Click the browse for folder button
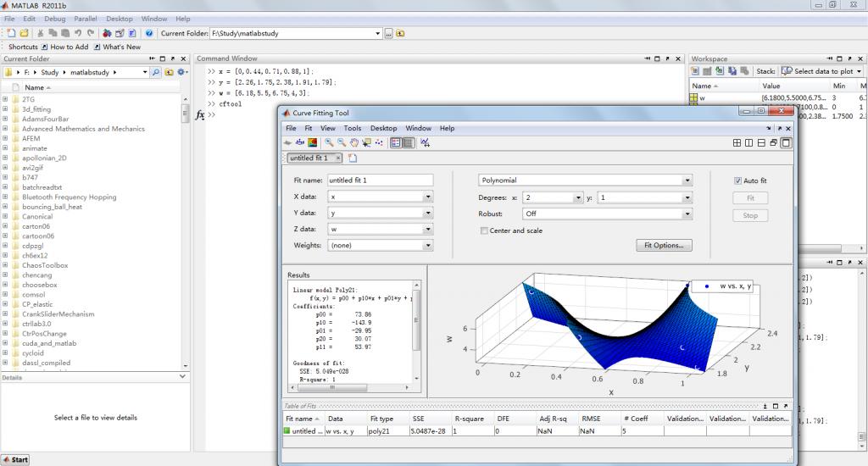868x466 pixels. (x=389, y=33)
